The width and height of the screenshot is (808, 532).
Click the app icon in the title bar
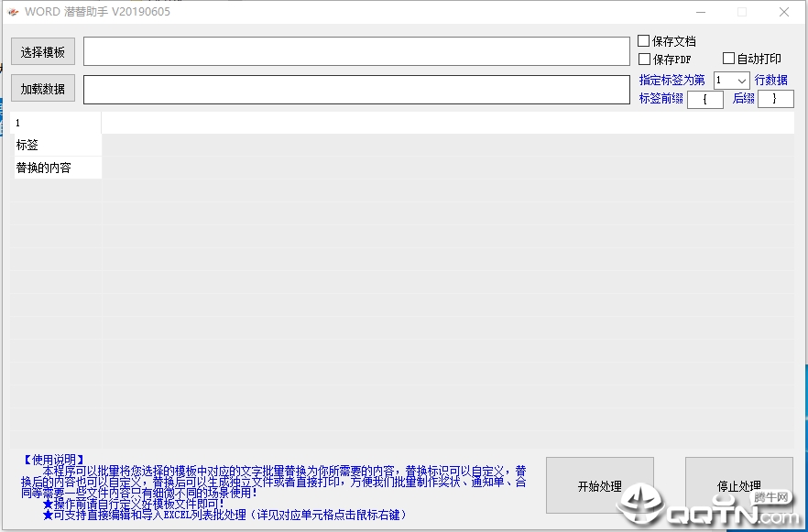tap(13, 12)
